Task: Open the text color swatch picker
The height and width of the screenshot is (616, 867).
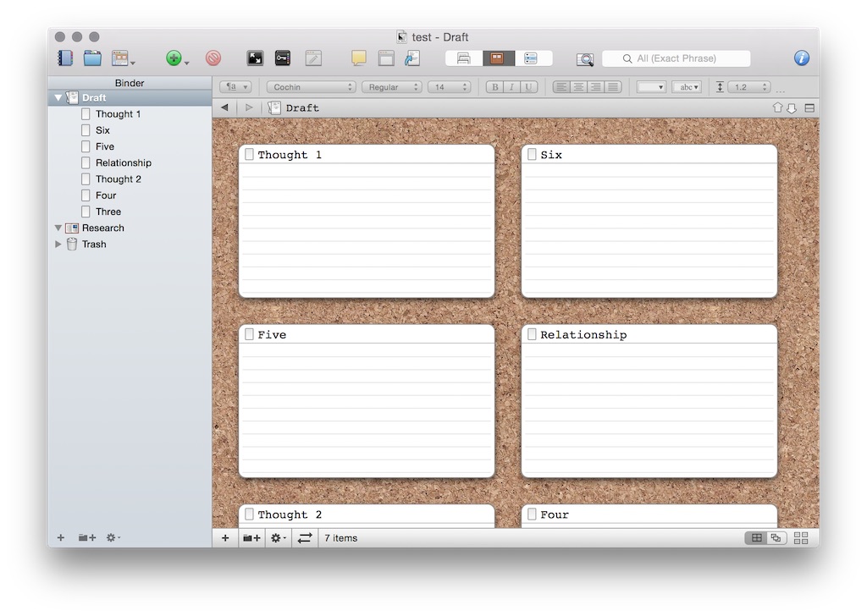Action: point(650,87)
